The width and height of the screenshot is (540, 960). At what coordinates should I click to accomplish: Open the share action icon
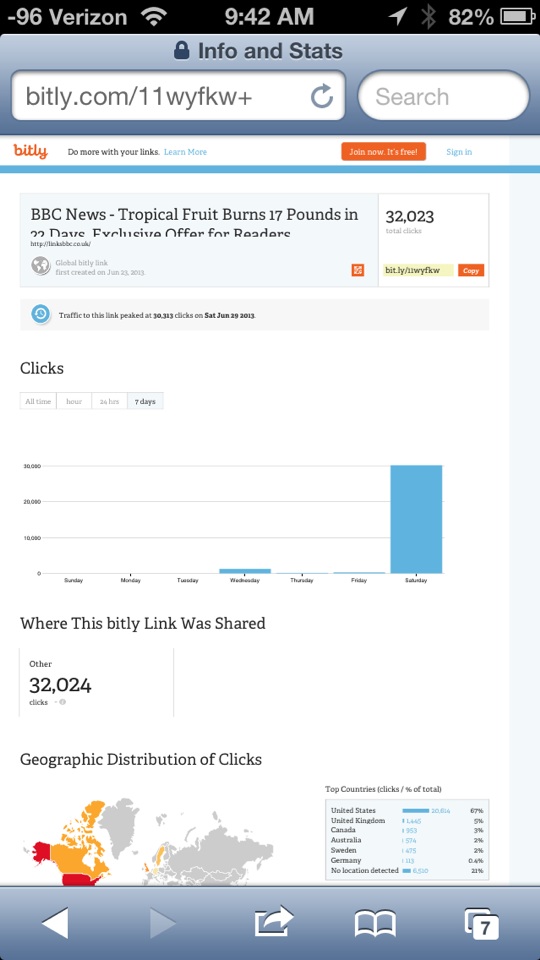(x=274, y=921)
